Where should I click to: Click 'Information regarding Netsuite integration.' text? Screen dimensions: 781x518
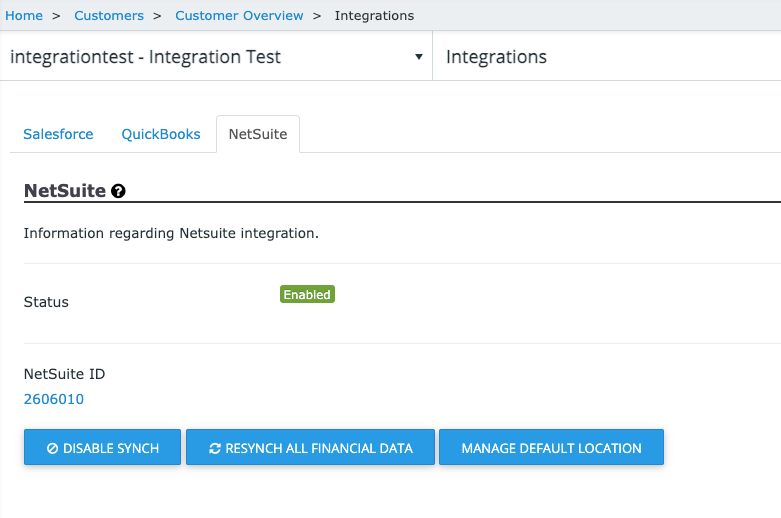[171, 233]
